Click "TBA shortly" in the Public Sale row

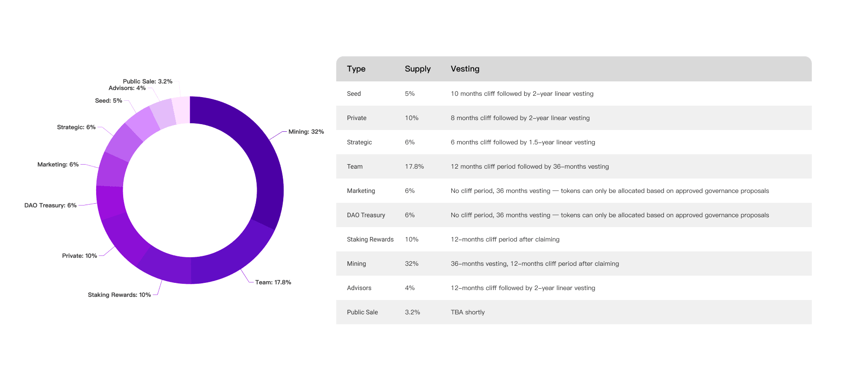(467, 312)
